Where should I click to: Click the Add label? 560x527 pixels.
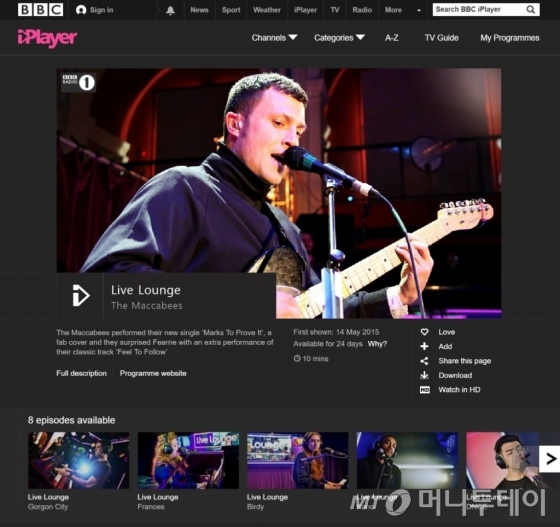click(445, 346)
